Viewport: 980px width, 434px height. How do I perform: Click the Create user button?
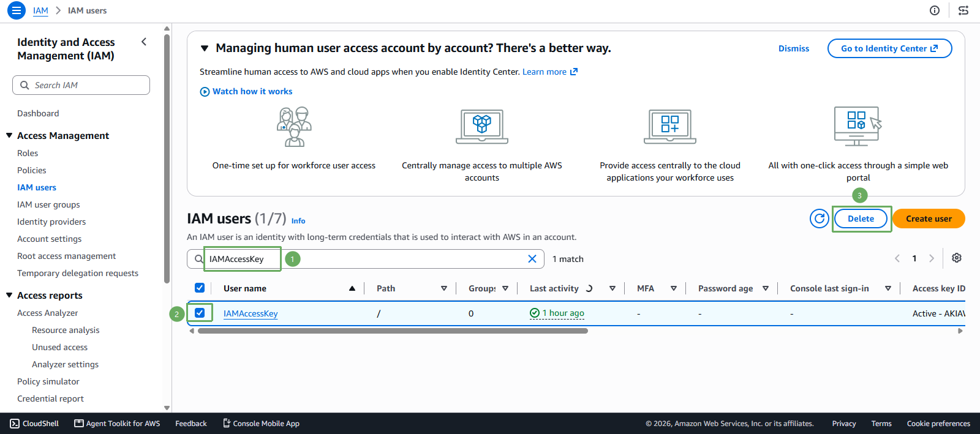point(929,219)
